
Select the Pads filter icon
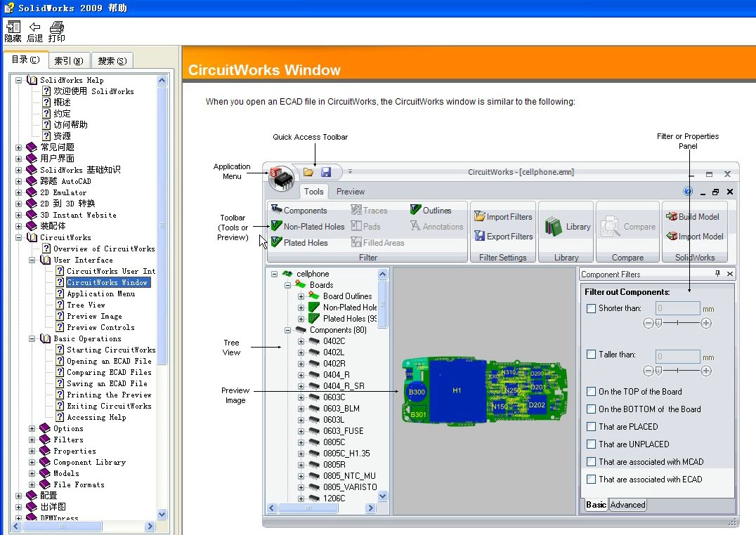click(356, 225)
